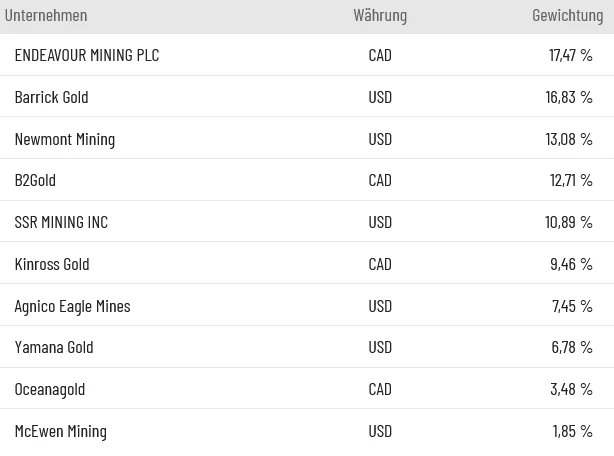Open the ENDEAVOUR MINING PLC entry
614x456 pixels.
point(87,55)
